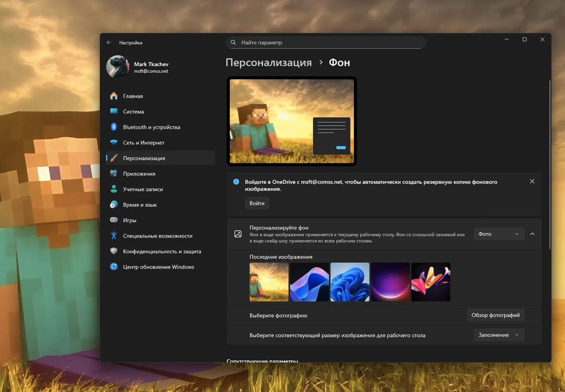Select the purple-blue wave wallpaper thumbnail
The image size is (565, 392).
[310, 282]
